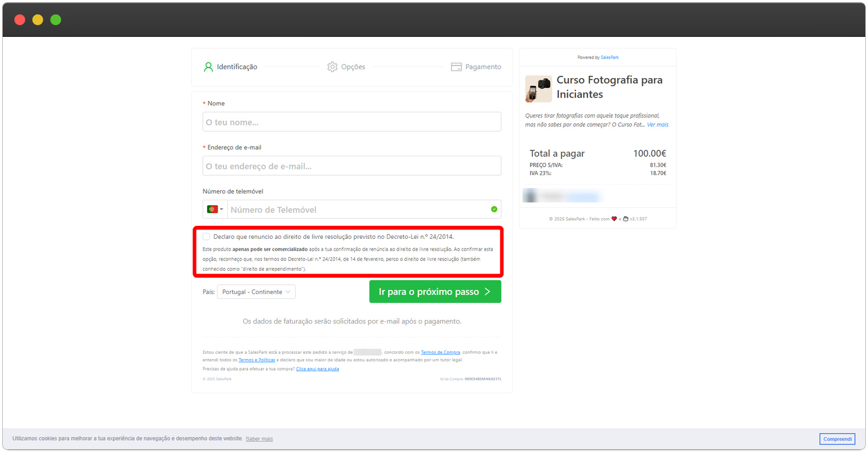Click the Identificação user icon
This screenshot has width=868, height=452.
tap(208, 67)
